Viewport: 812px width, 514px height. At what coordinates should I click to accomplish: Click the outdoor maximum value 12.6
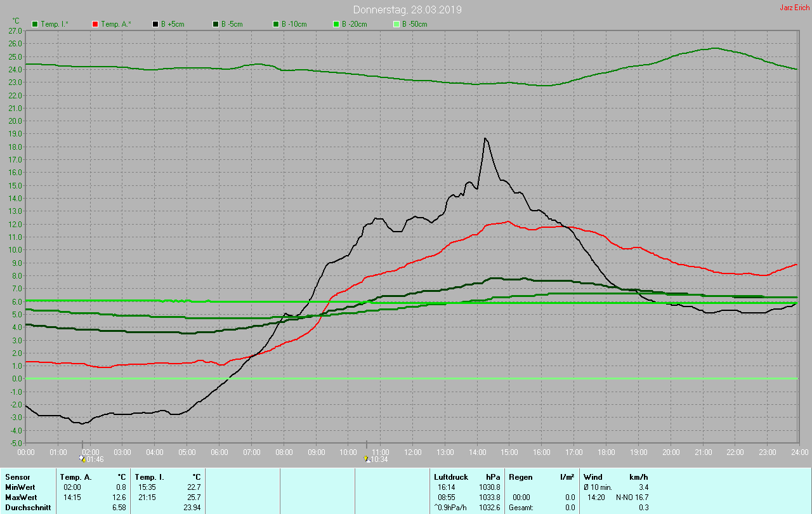[119, 497]
